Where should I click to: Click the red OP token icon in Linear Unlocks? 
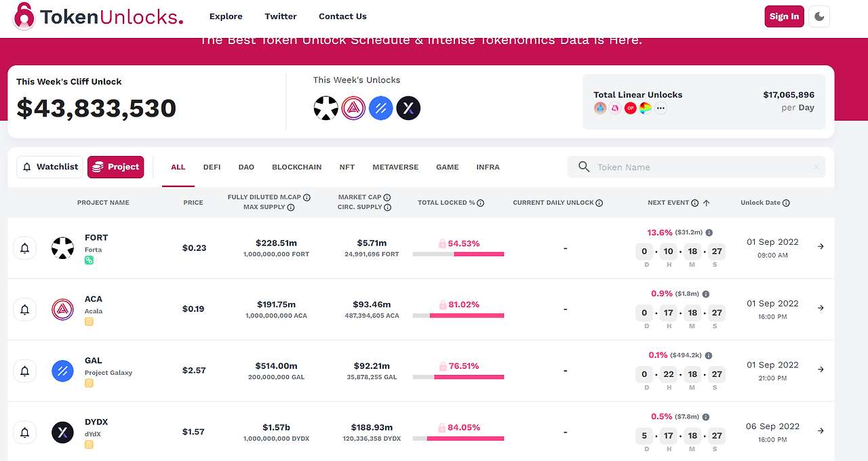click(x=630, y=108)
